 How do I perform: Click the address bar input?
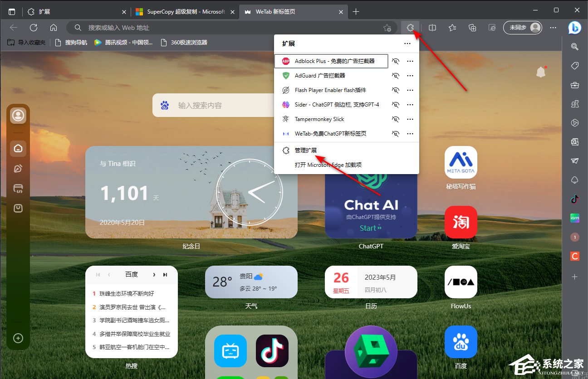(231, 28)
